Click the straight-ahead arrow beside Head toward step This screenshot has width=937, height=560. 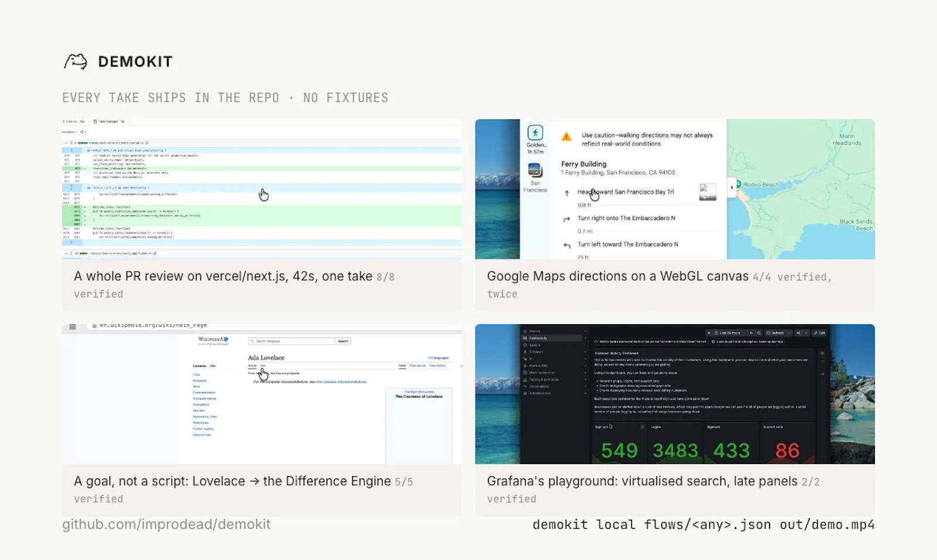pyautogui.click(x=566, y=193)
